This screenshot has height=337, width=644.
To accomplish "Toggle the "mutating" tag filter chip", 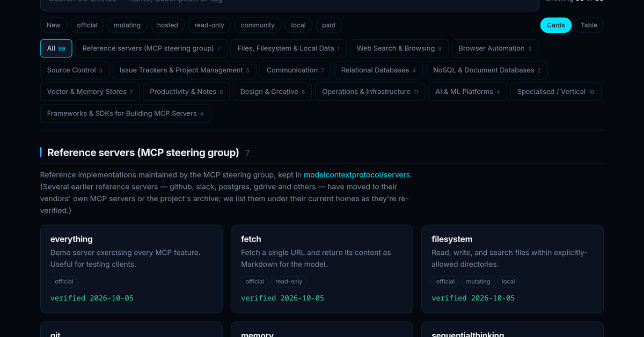I will 127,25.
